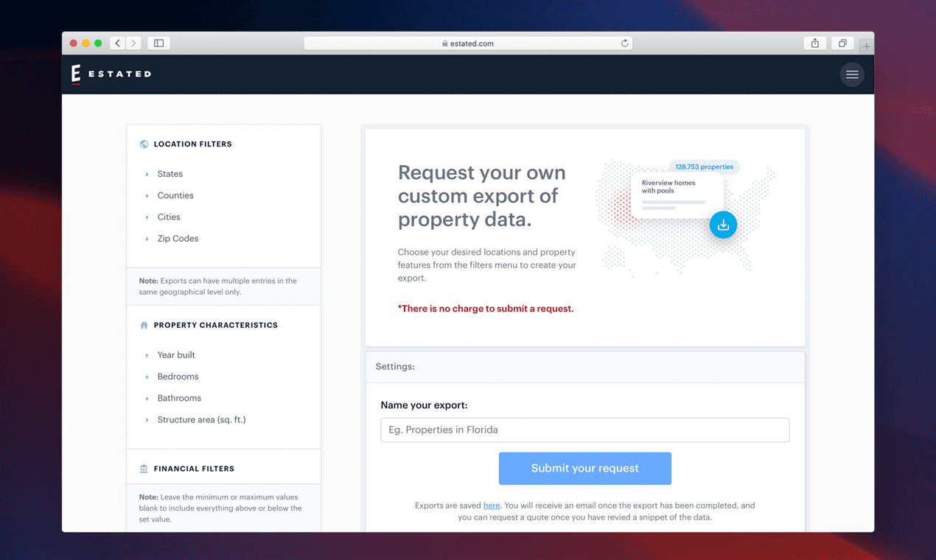
Task: Click the Submit your request button
Action: 585,469
